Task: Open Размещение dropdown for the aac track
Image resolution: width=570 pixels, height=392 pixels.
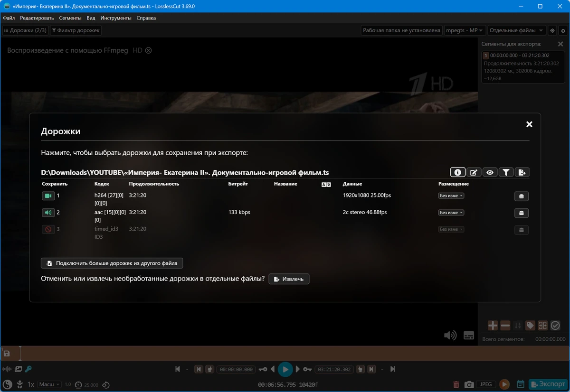Action: click(x=451, y=213)
